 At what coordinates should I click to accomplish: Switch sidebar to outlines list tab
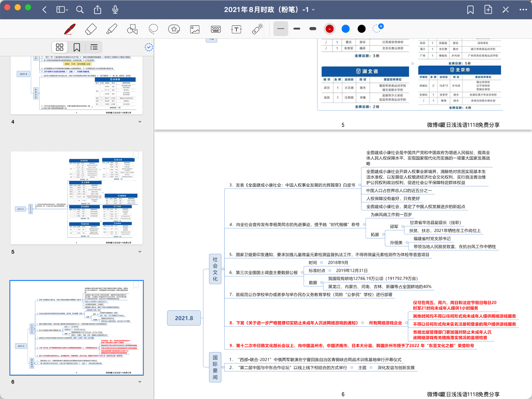[x=94, y=47]
